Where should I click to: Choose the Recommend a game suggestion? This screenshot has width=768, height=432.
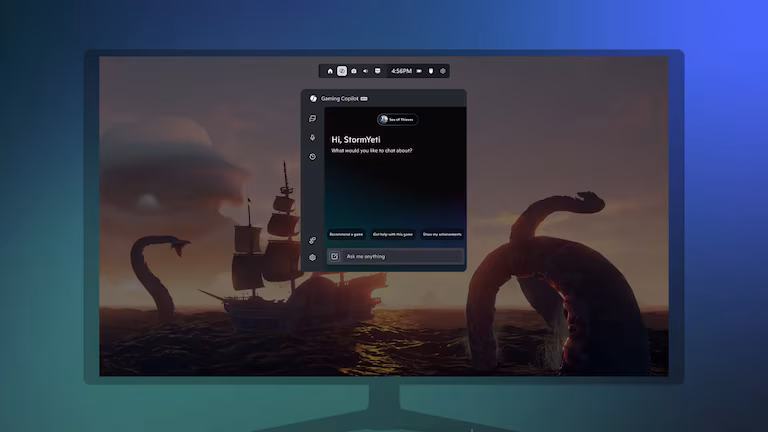pos(347,234)
